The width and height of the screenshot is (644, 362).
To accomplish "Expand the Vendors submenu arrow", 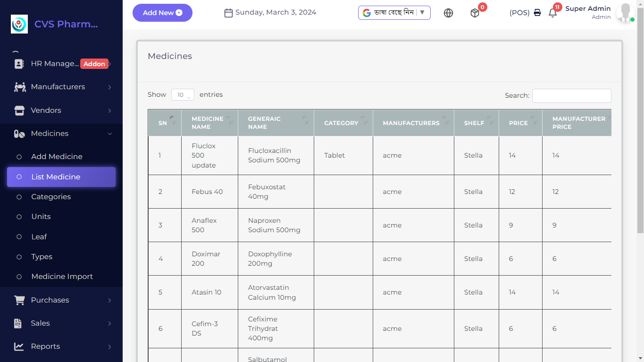I will click(x=110, y=110).
